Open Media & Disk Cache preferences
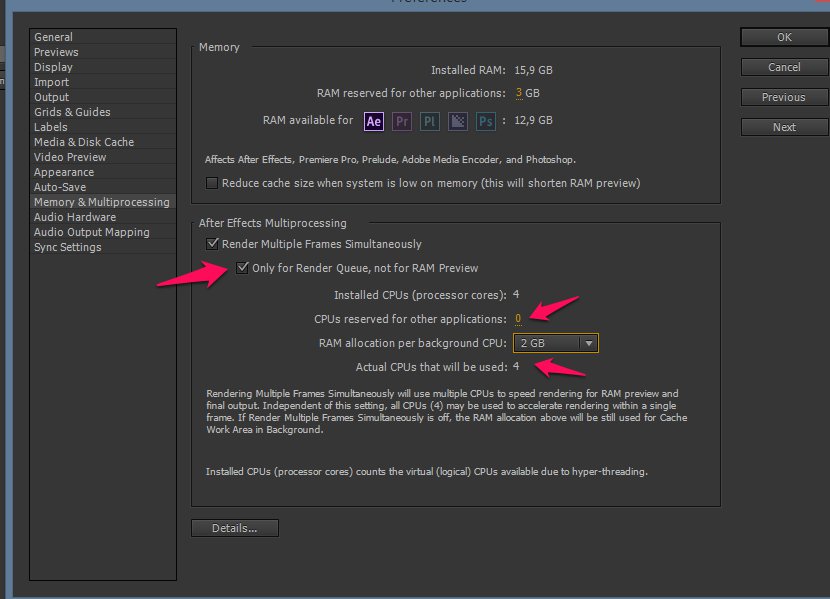 (x=84, y=142)
